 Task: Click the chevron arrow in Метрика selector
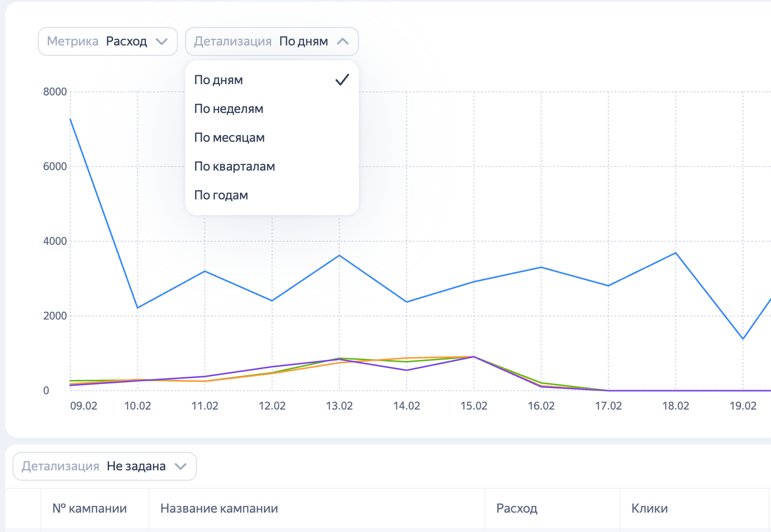[162, 41]
